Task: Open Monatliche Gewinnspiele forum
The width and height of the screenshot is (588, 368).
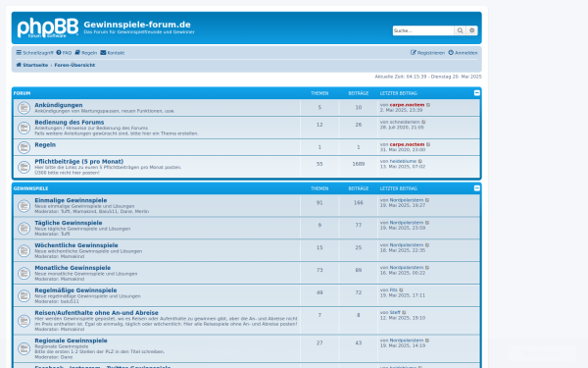Action: click(73, 268)
